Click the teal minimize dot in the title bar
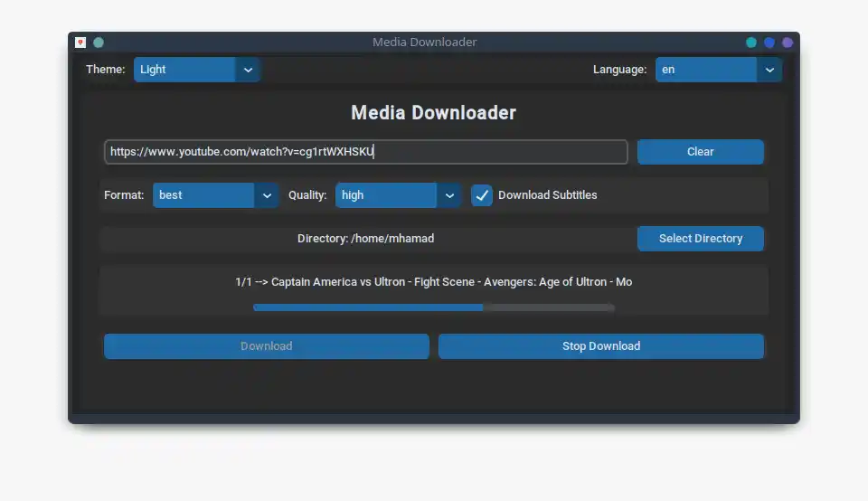This screenshot has width=868, height=501. 751,43
